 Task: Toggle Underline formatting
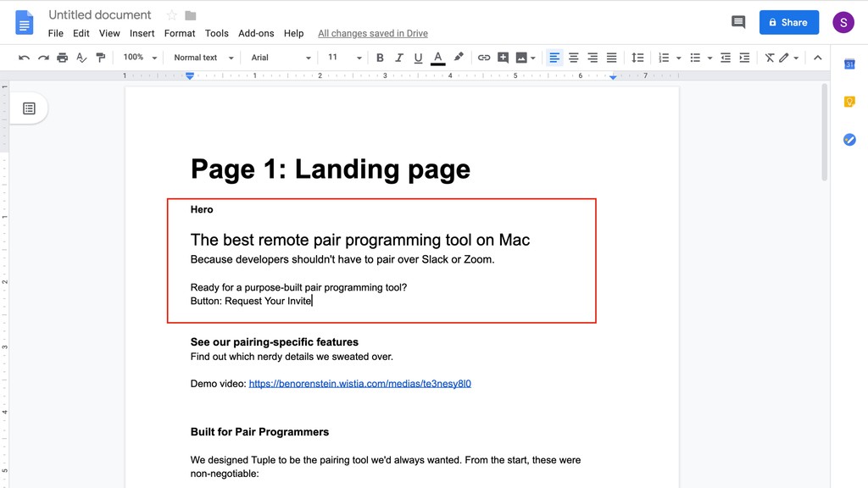click(x=418, y=58)
